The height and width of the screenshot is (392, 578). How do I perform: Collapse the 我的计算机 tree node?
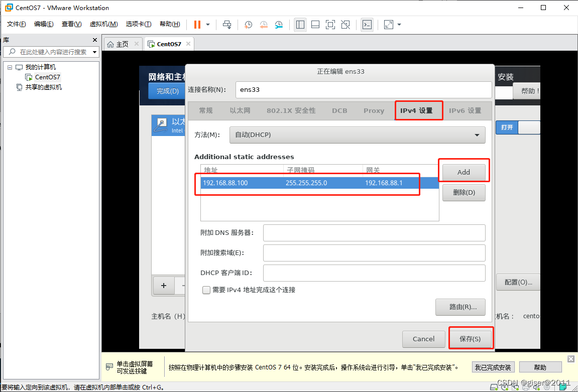tap(10, 67)
